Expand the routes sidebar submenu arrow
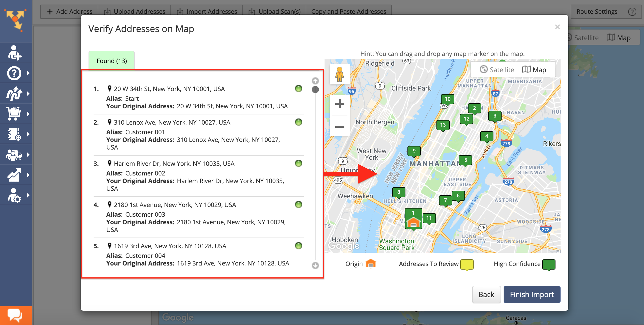 pyautogui.click(x=28, y=94)
